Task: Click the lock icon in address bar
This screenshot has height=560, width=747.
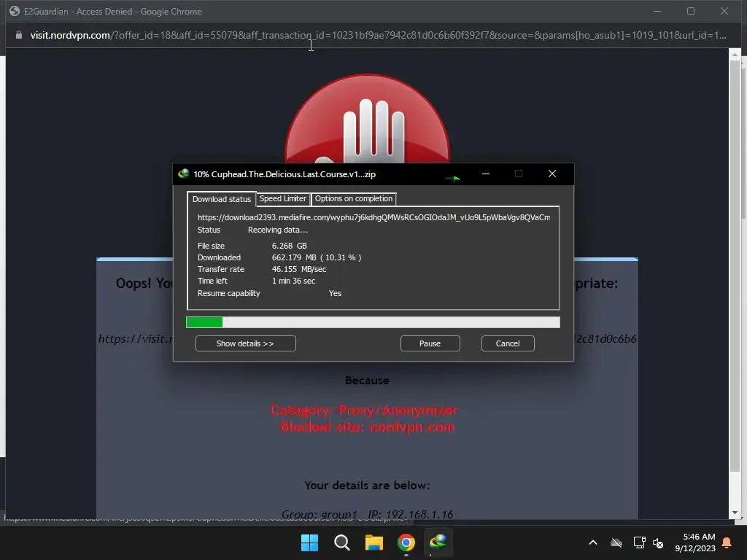Action: point(19,35)
